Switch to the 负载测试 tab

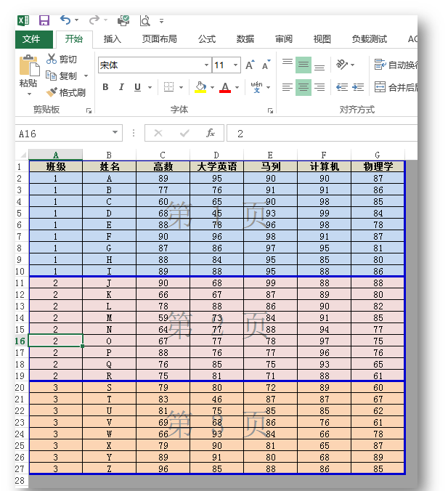(370, 39)
